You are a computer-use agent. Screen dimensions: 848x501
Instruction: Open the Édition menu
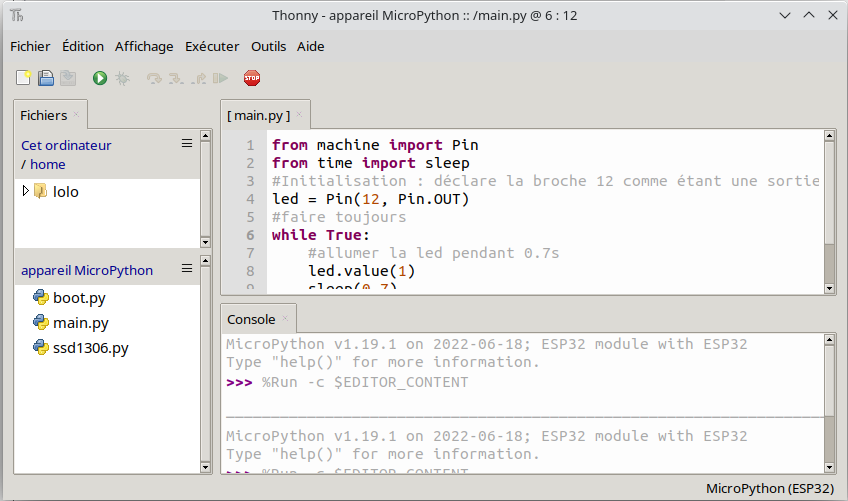[x=83, y=47]
